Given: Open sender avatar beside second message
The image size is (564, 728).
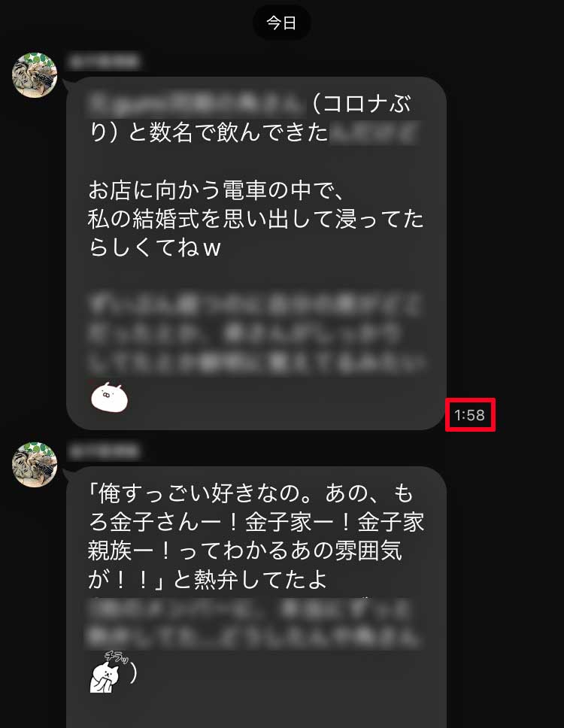Looking at the screenshot, I should (x=35, y=465).
